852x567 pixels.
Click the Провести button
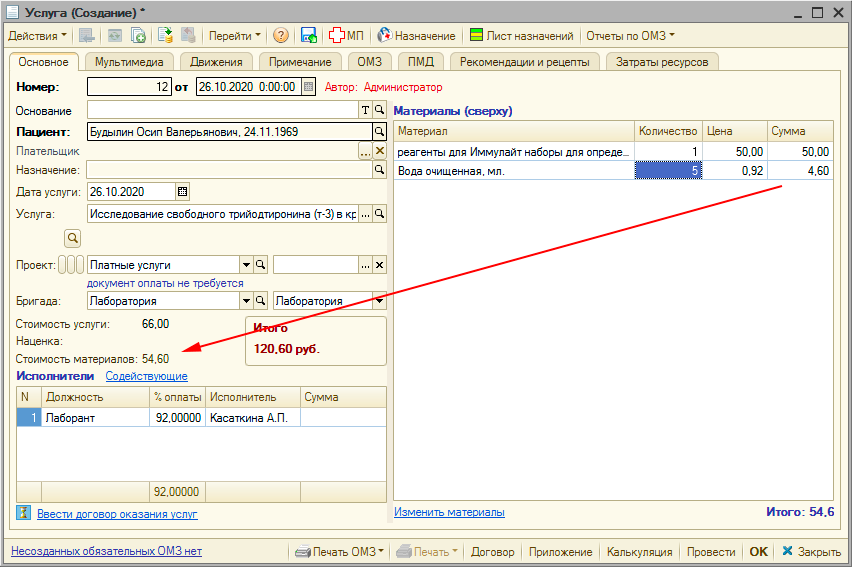coord(711,552)
